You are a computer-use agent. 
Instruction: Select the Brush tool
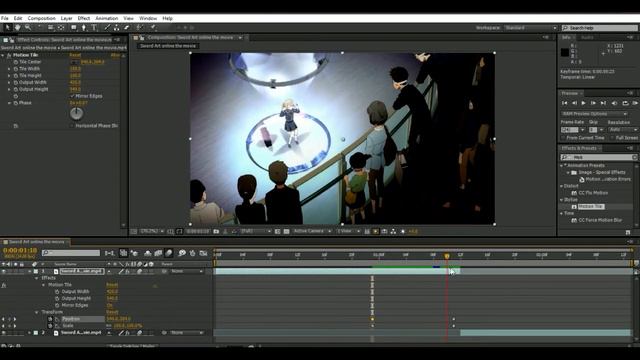[x=107, y=28]
